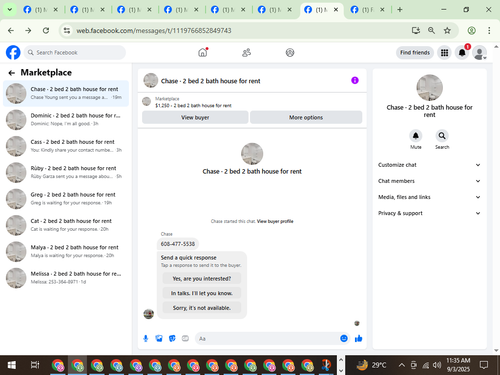Open the Windows Start menu
500x375 pixels.
tap(12, 365)
